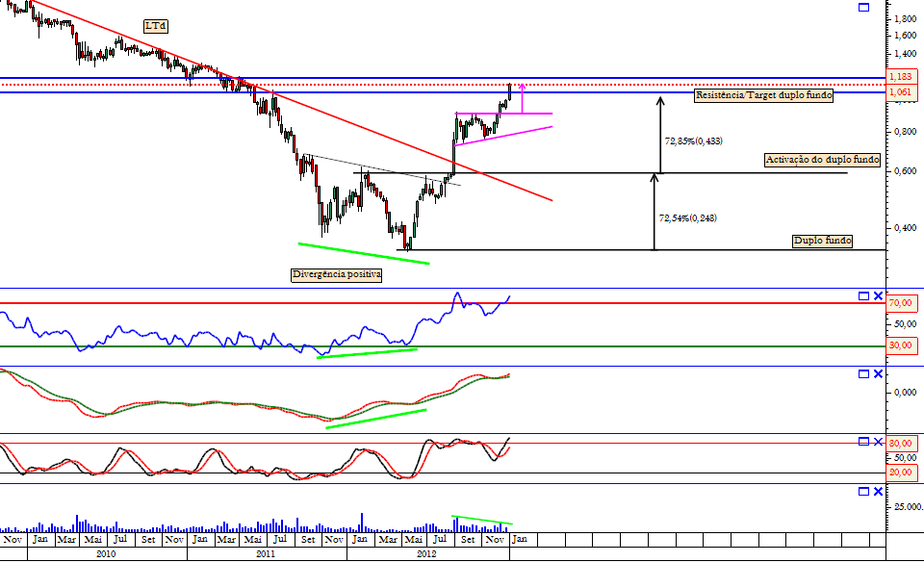Click the 1,600 price axis value
The image size is (924, 588).
905,36
